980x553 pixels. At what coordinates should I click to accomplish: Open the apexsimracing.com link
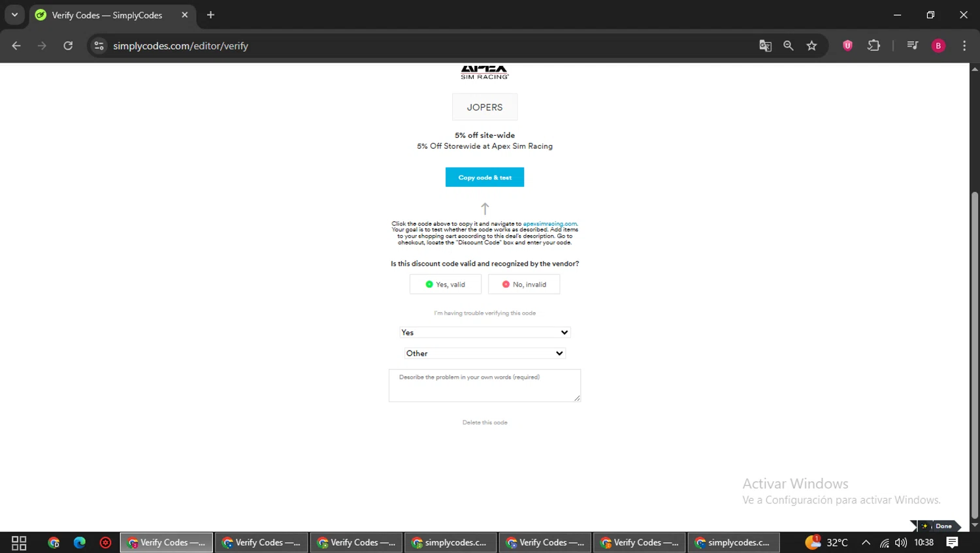click(x=549, y=224)
